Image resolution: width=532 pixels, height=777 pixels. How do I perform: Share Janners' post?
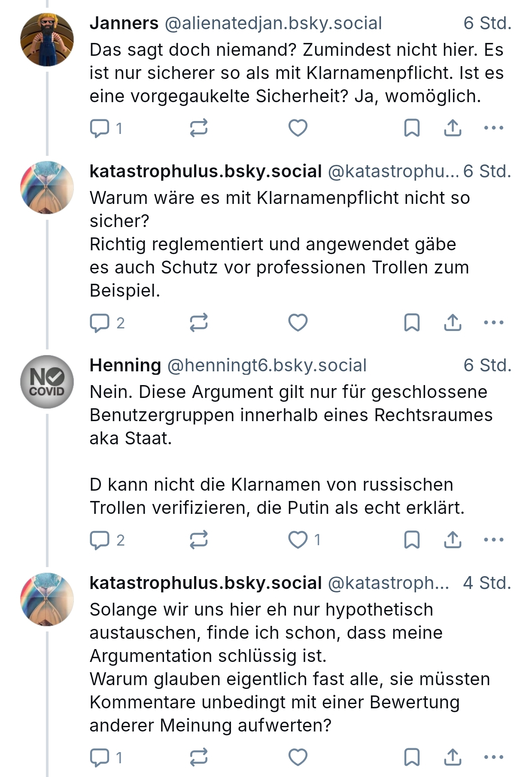coord(453,128)
